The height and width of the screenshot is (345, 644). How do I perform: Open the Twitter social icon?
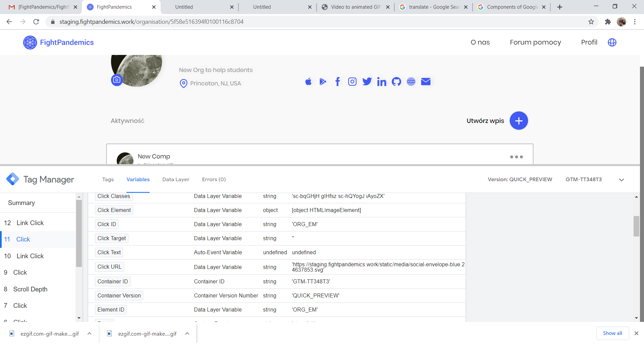click(x=367, y=82)
